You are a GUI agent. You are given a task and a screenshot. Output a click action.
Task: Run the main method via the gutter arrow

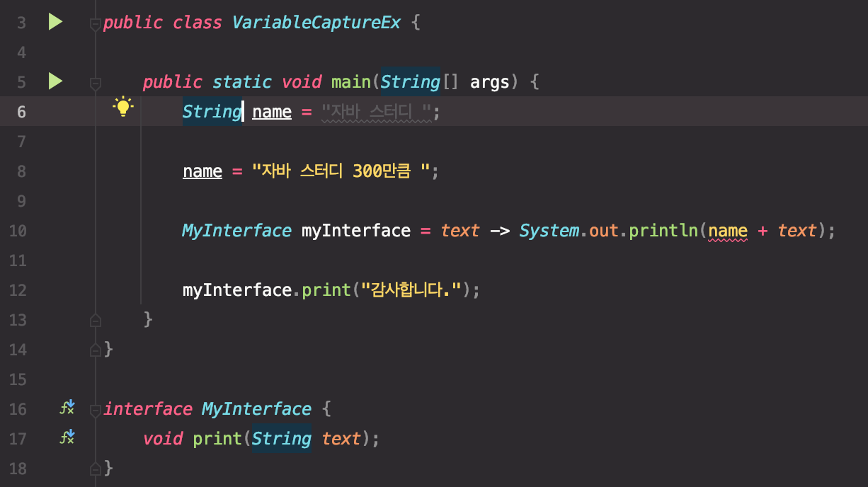point(55,81)
